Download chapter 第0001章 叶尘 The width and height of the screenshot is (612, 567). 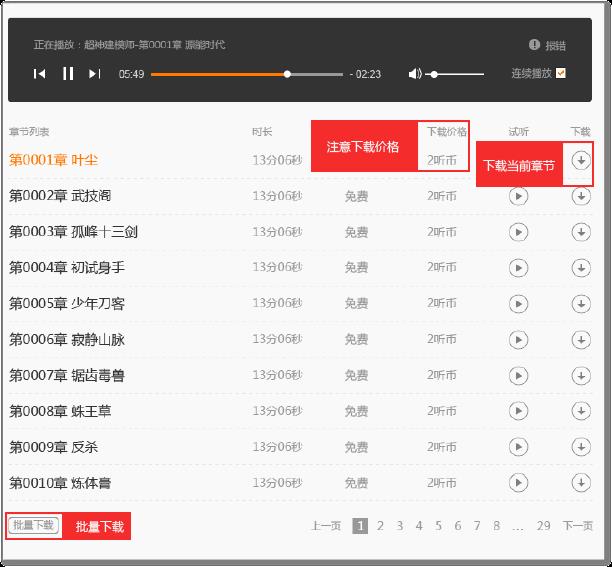pos(581,160)
